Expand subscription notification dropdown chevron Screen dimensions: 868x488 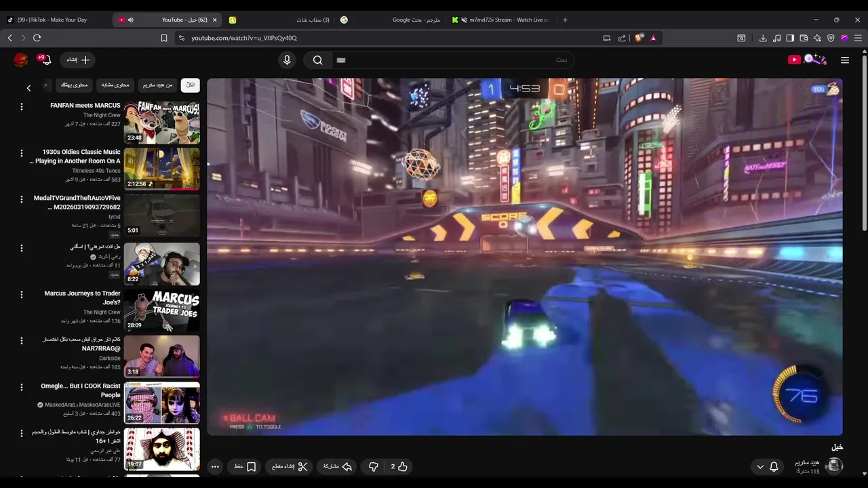tap(759, 466)
